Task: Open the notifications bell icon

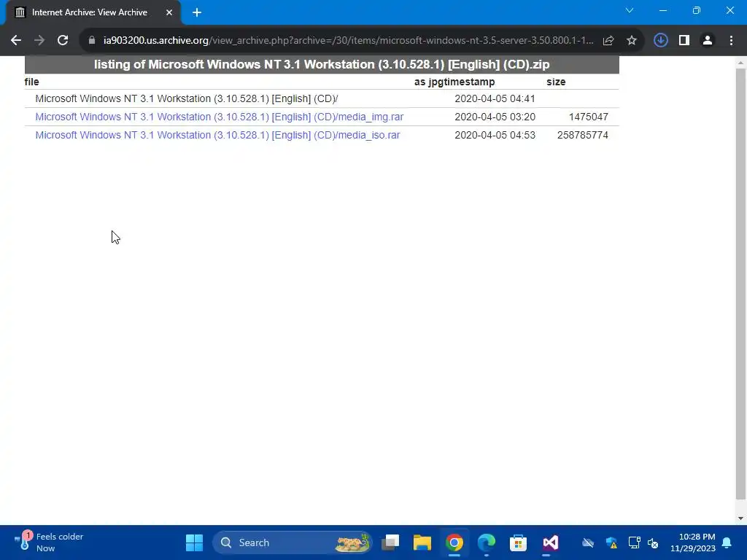Action: pos(727,542)
